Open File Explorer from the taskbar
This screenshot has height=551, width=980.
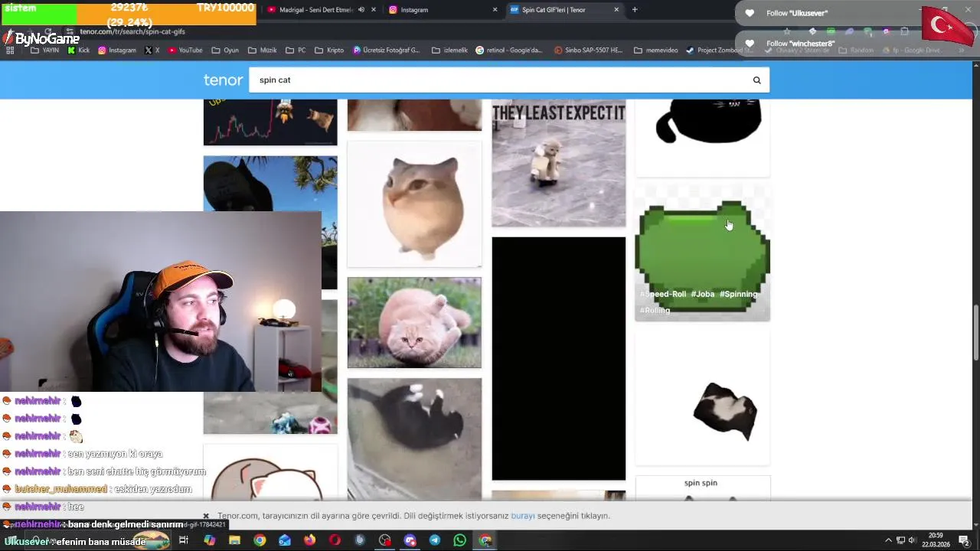pyautogui.click(x=234, y=540)
